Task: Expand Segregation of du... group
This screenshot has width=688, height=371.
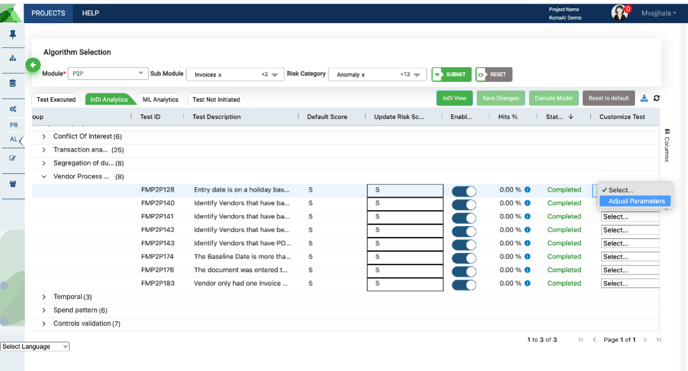Action: pyautogui.click(x=44, y=163)
